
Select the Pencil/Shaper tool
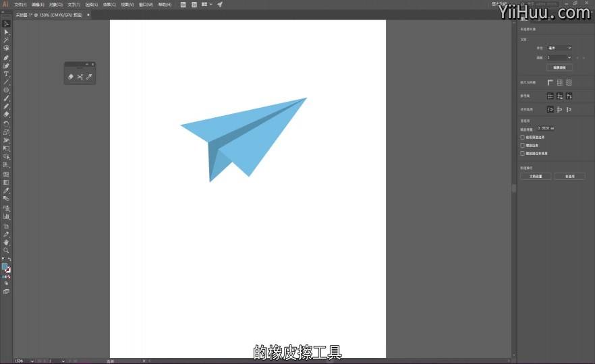pos(6,107)
